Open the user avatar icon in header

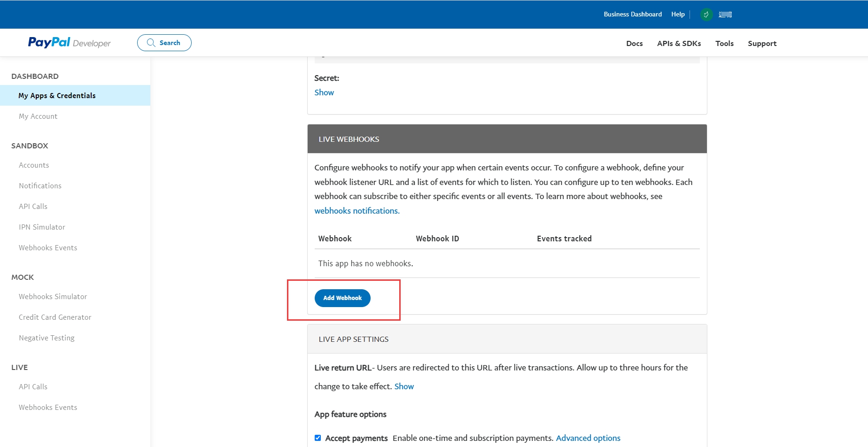tap(706, 15)
